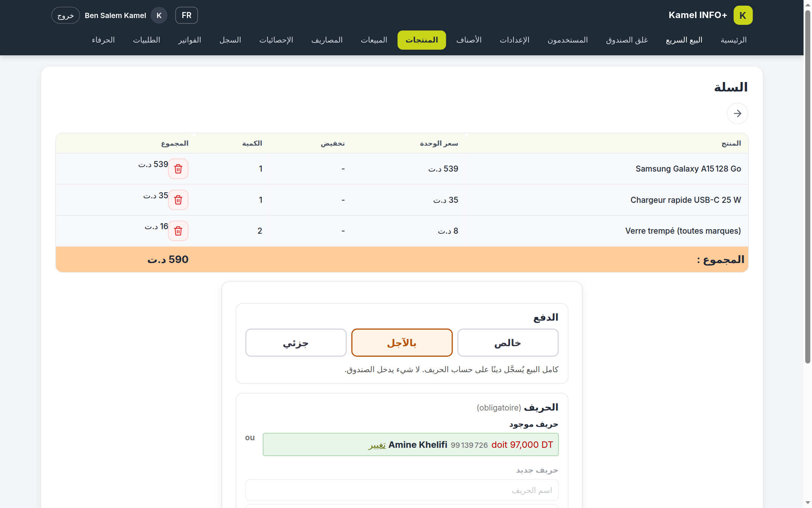The height and width of the screenshot is (508, 812).
Task: Click Chargeur rapide USB-C 25 W name
Action: tap(686, 200)
